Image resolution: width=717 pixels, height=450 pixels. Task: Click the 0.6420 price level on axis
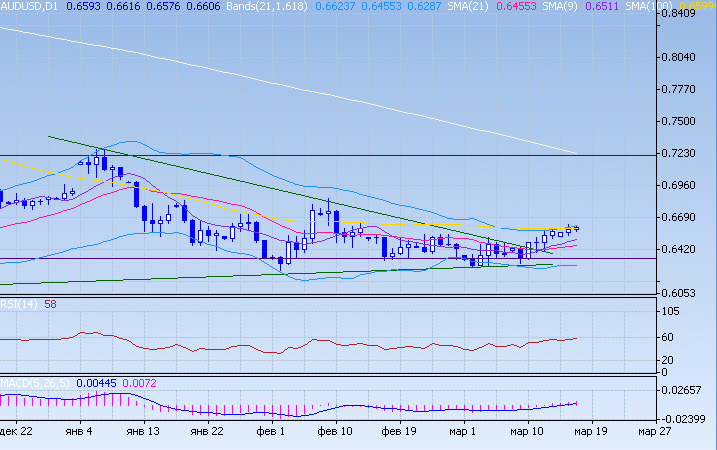point(684,249)
